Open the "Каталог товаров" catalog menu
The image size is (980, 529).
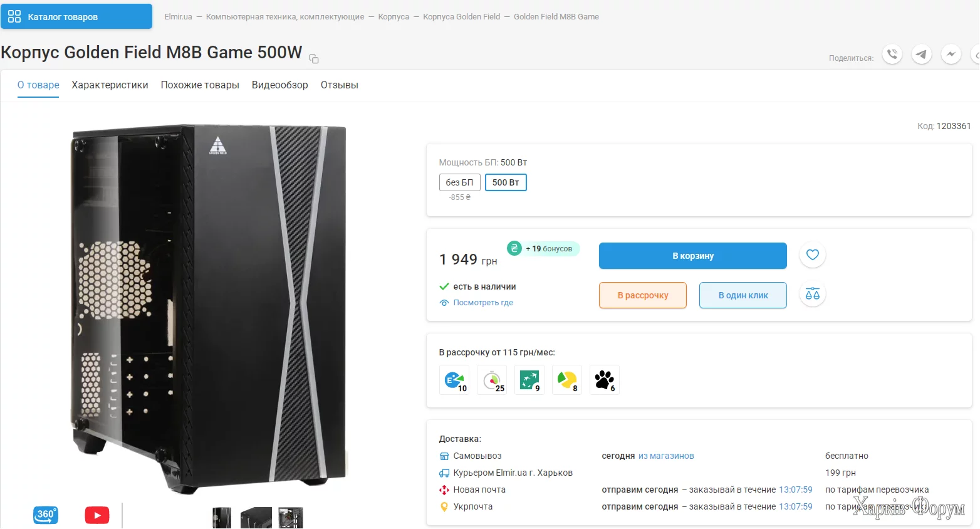pyautogui.click(x=76, y=17)
